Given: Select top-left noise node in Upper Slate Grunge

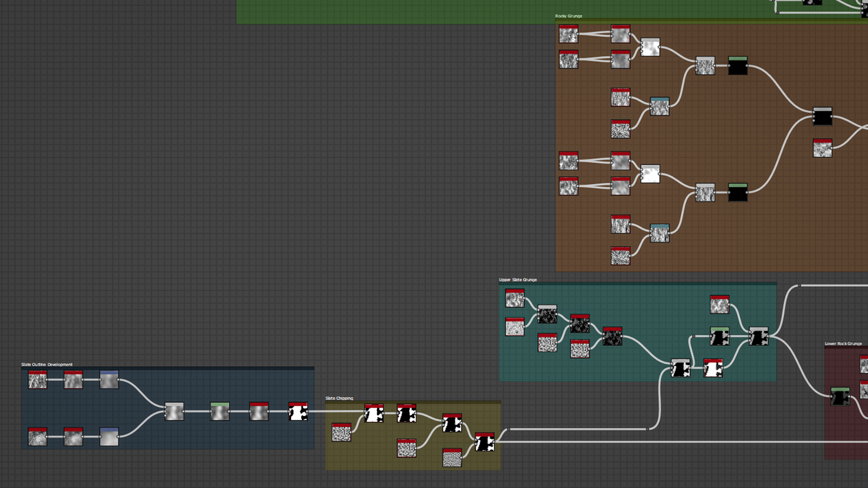Looking at the screenshot, I should (514, 298).
